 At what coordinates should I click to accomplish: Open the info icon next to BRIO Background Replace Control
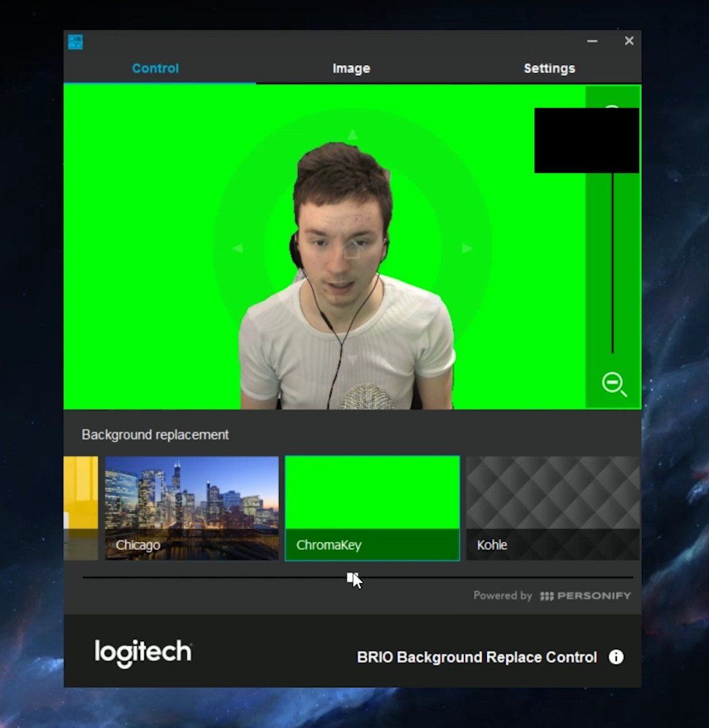point(616,657)
